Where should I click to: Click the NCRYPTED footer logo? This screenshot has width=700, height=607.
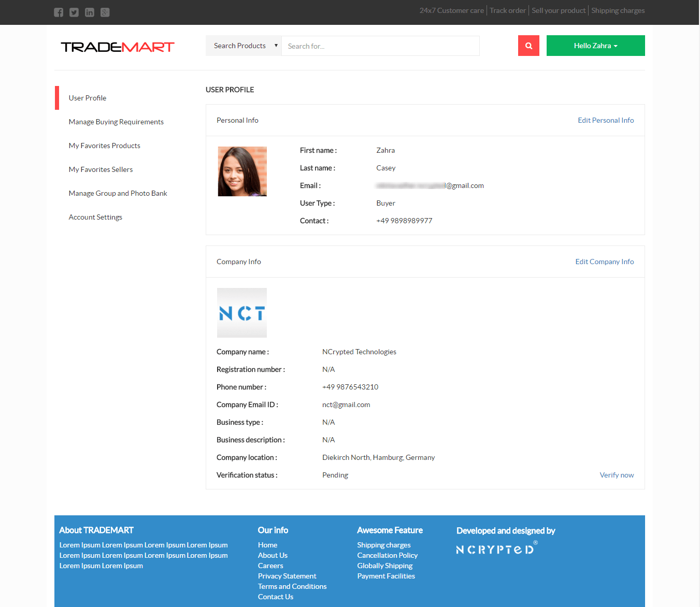coord(497,548)
